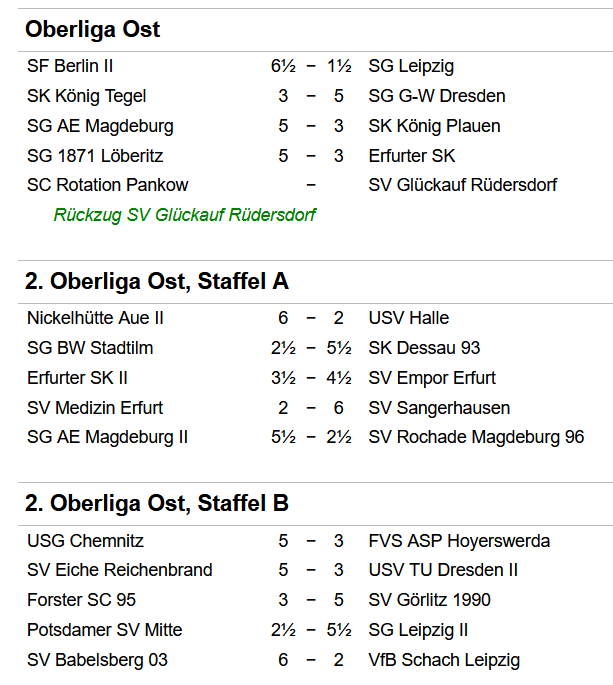Image resolution: width=613 pixels, height=685 pixels.
Task: Open VfB Schach Leipzig entry
Action: pyautogui.click(x=444, y=660)
